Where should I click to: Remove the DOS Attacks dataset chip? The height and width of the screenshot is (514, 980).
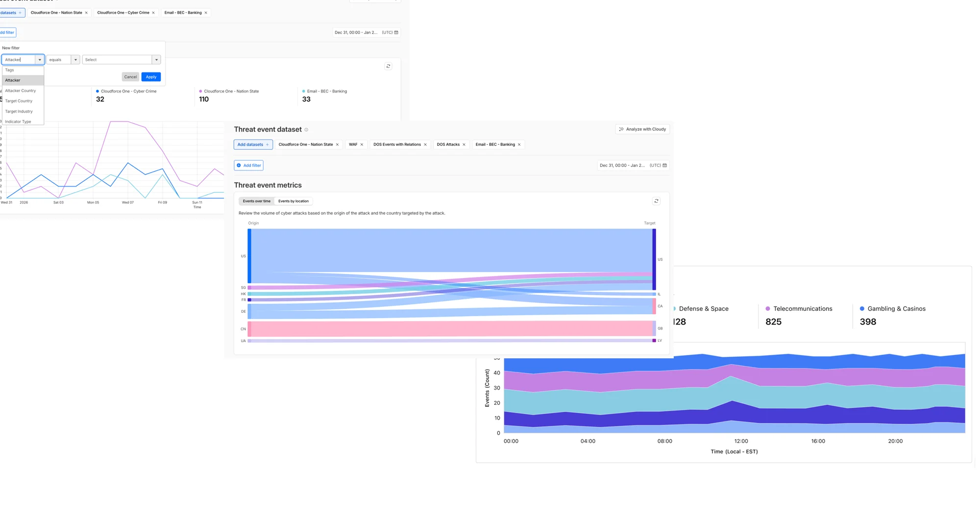(x=464, y=144)
